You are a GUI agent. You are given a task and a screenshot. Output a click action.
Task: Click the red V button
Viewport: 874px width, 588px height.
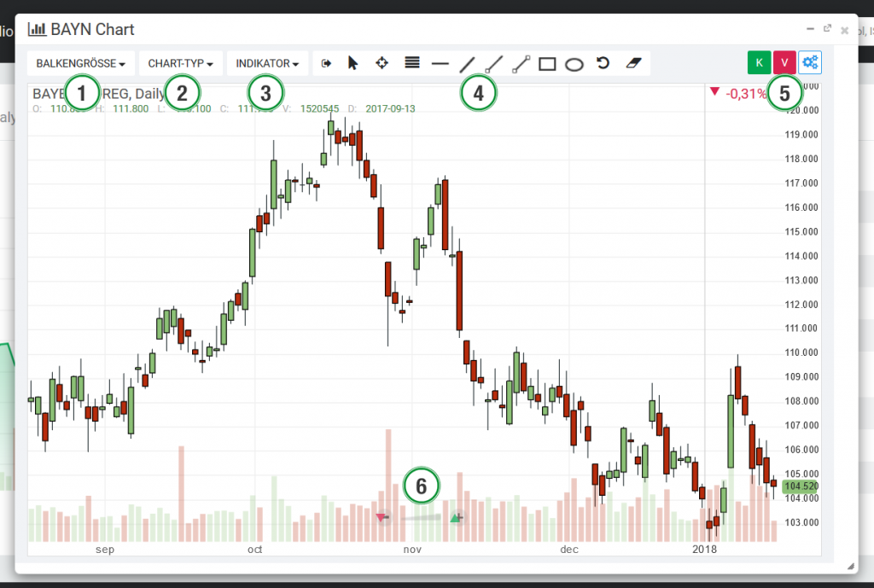coord(784,63)
